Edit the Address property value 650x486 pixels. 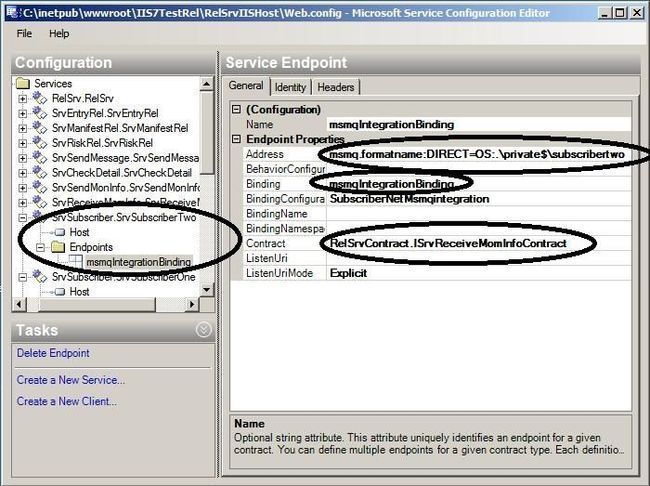479,154
